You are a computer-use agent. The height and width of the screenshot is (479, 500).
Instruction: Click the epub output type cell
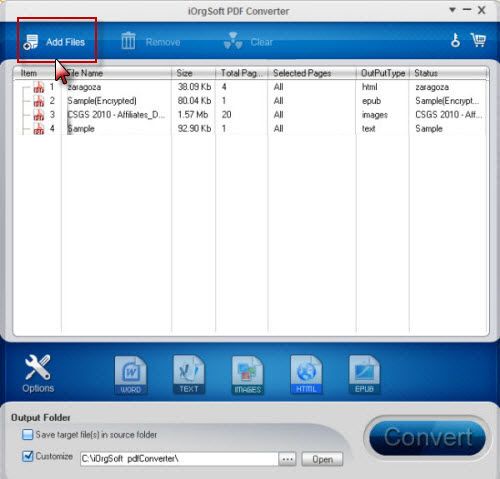[x=371, y=101]
